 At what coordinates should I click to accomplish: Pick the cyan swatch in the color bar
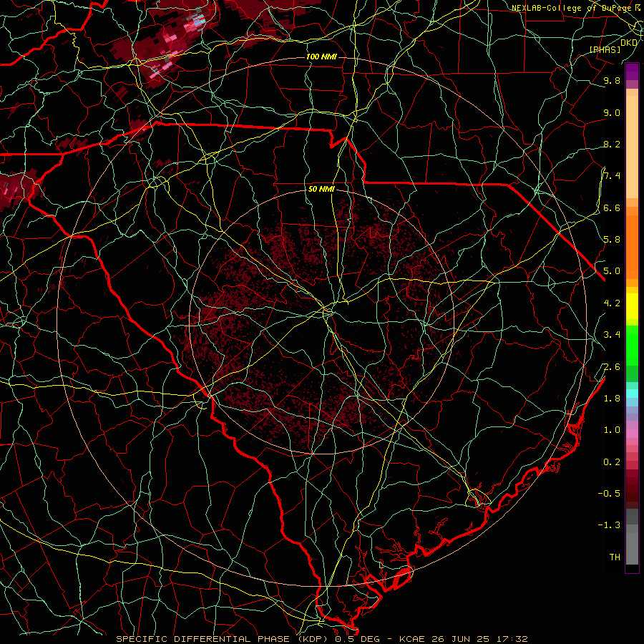pos(632,394)
